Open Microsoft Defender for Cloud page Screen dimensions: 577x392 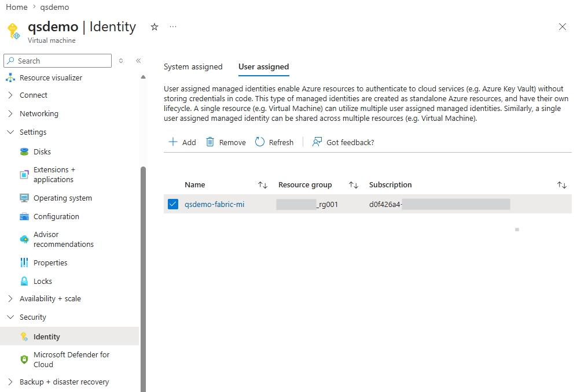(x=71, y=360)
